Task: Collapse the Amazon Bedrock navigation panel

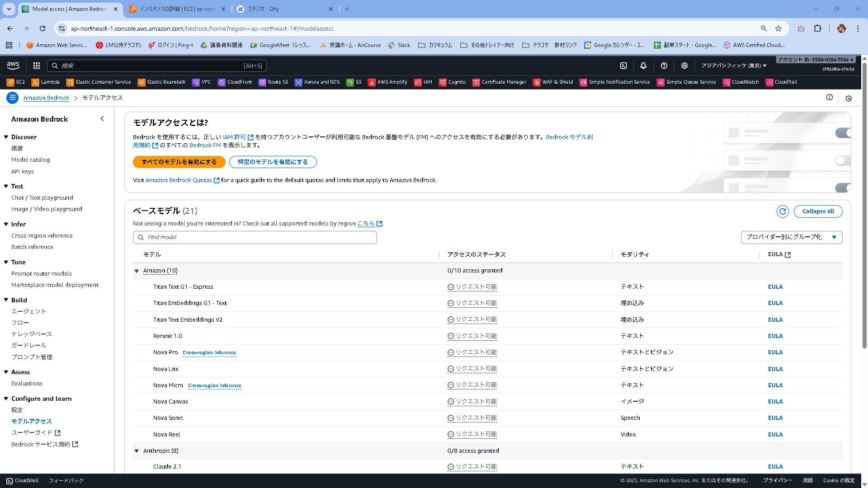Action: tap(102, 118)
